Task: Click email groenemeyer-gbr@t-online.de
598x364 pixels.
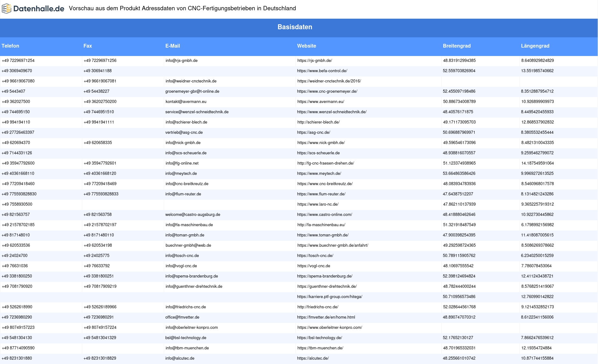Action: (192, 91)
